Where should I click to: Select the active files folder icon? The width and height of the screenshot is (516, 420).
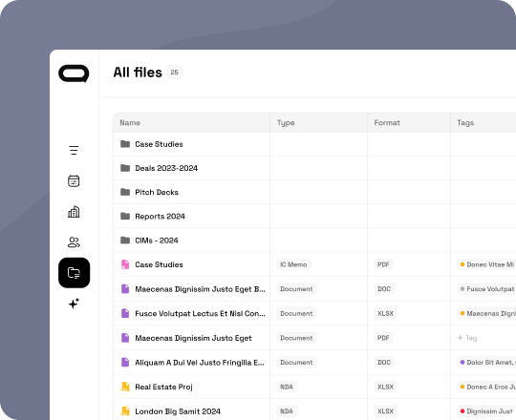74,273
